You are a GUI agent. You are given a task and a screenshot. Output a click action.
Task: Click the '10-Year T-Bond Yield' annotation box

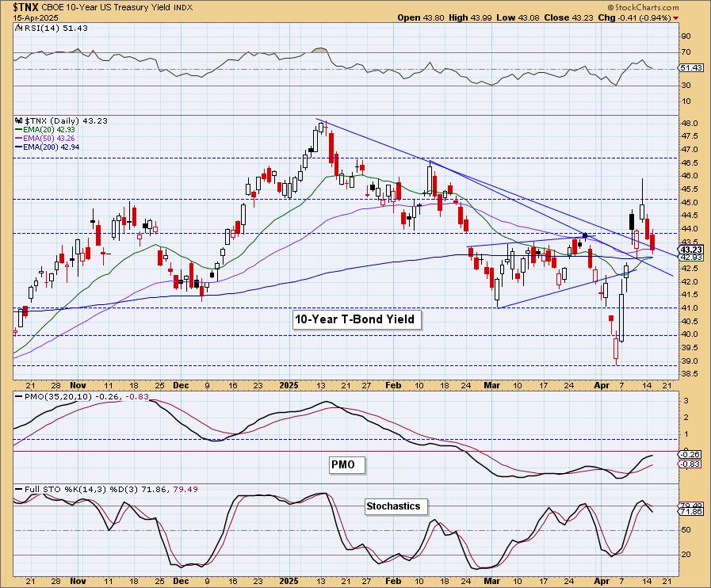(355, 319)
